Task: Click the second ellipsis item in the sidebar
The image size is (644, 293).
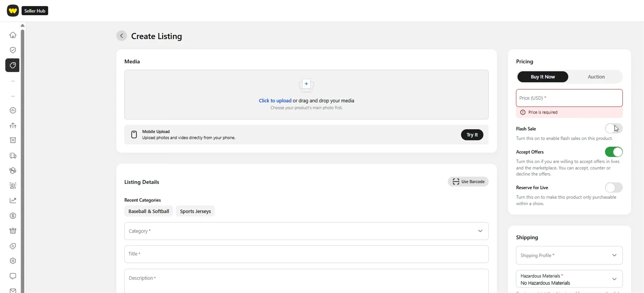Action: [13, 96]
